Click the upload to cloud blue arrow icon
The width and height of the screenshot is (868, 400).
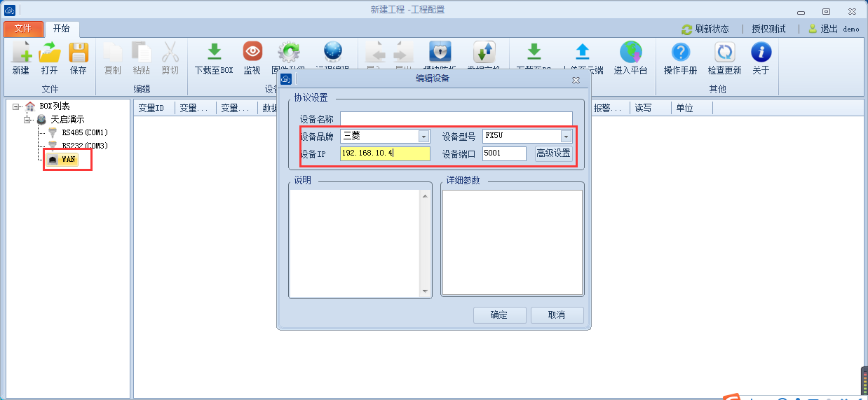click(583, 53)
